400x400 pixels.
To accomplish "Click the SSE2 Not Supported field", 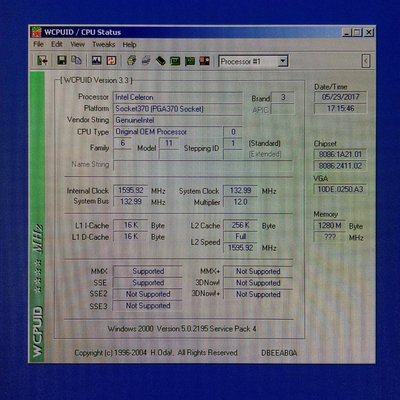I will (x=148, y=294).
